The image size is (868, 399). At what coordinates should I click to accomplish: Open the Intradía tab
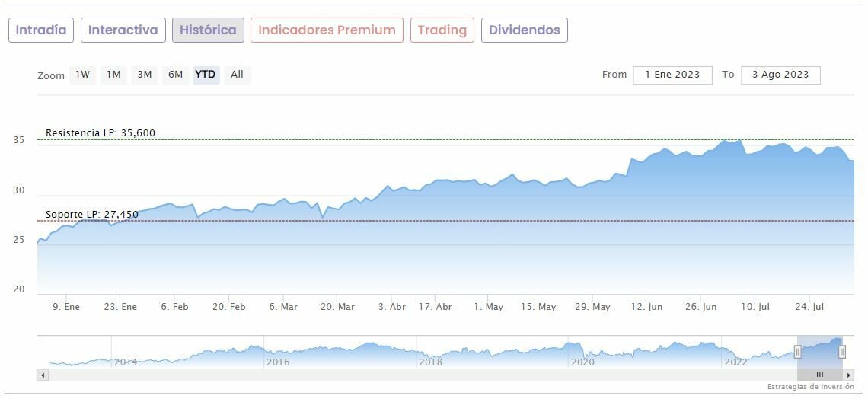pyautogui.click(x=41, y=30)
